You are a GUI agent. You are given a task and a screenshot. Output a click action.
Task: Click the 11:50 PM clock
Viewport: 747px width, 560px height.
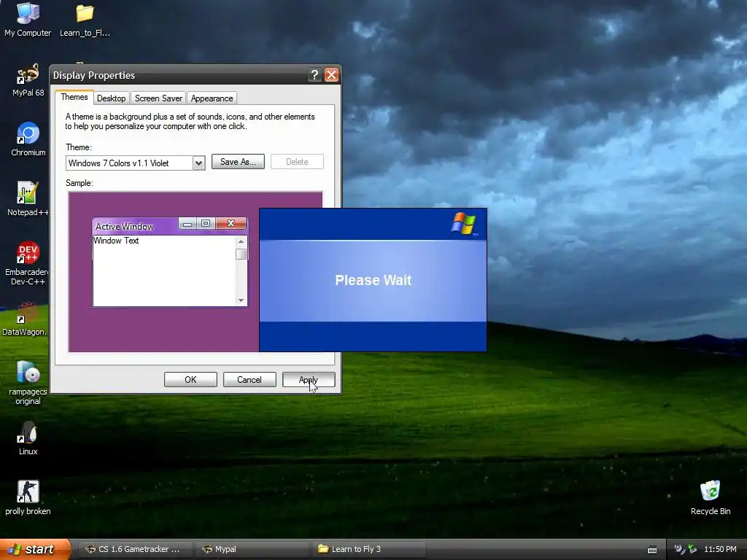point(720,549)
